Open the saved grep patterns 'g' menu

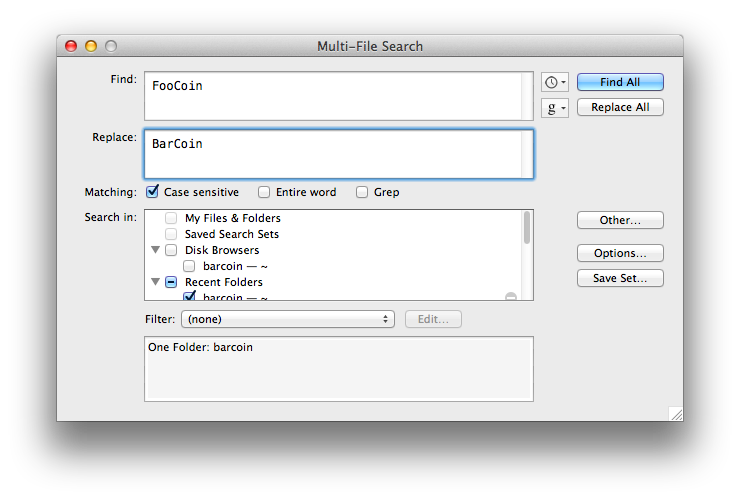tap(555, 108)
